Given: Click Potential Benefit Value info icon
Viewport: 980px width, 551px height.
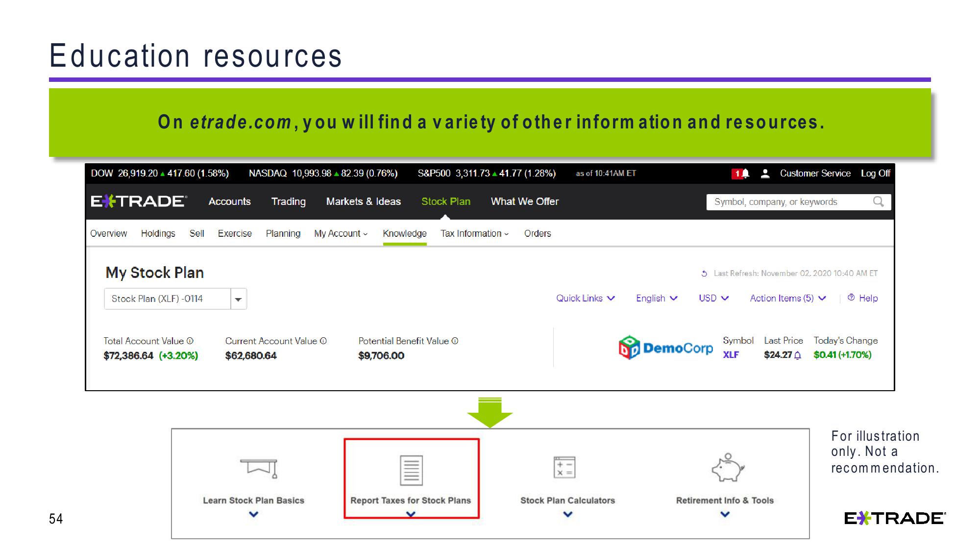Looking at the screenshot, I should (455, 341).
